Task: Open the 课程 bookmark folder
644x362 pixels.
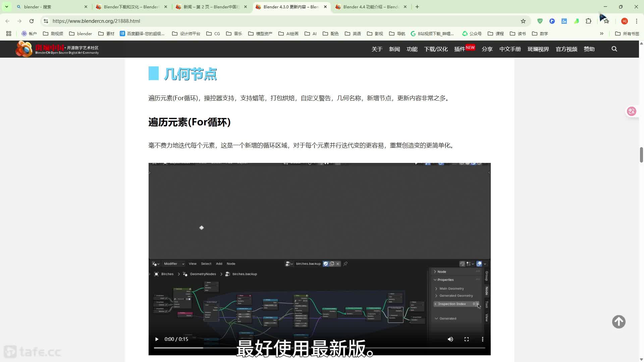Action: pyautogui.click(x=496, y=34)
